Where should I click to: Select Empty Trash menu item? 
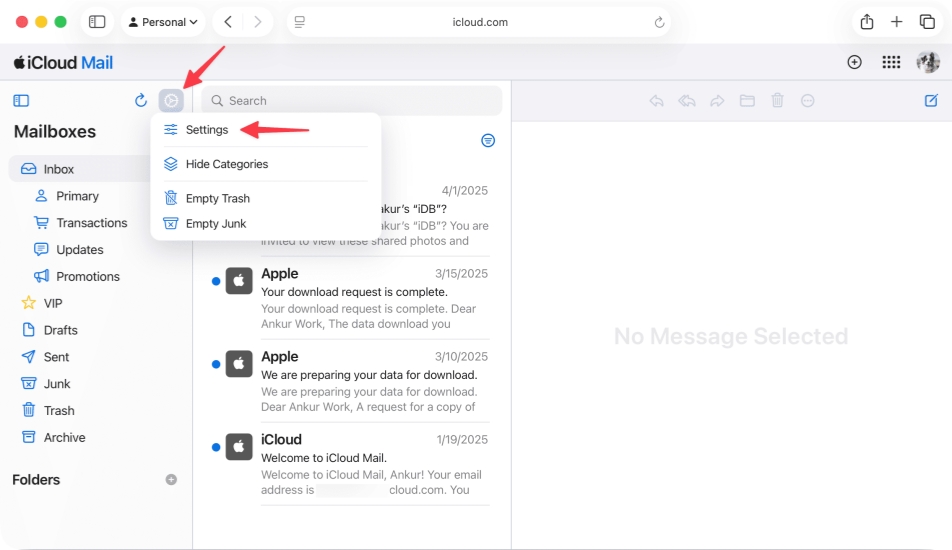coord(265,199)
